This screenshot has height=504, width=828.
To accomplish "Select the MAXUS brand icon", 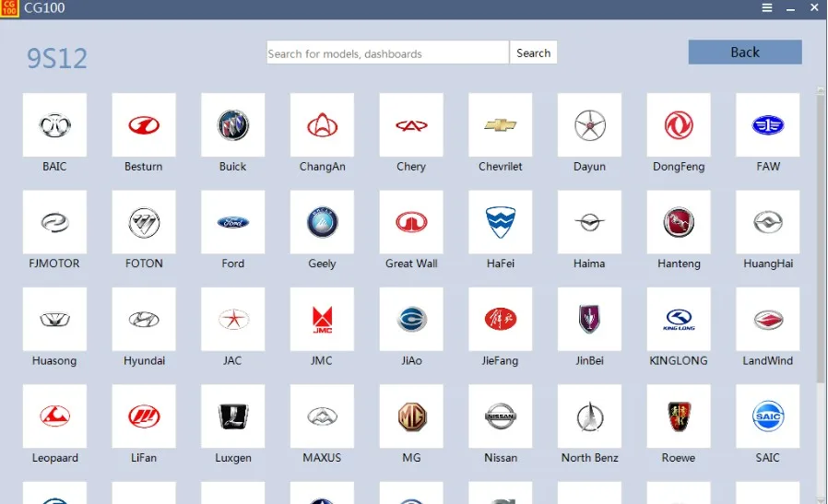I will pyautogui.click(x=322, y=416).
